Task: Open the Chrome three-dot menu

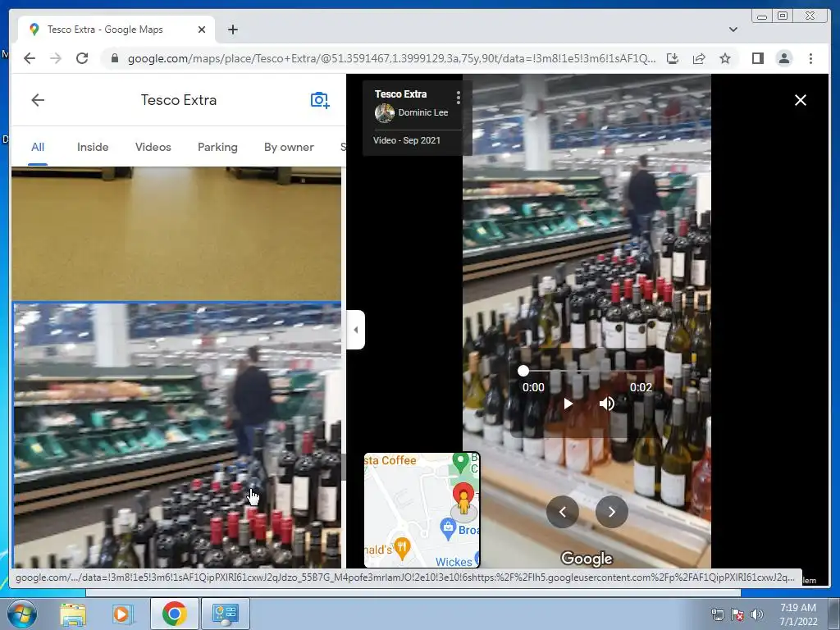Action: (x=810, y=58)
